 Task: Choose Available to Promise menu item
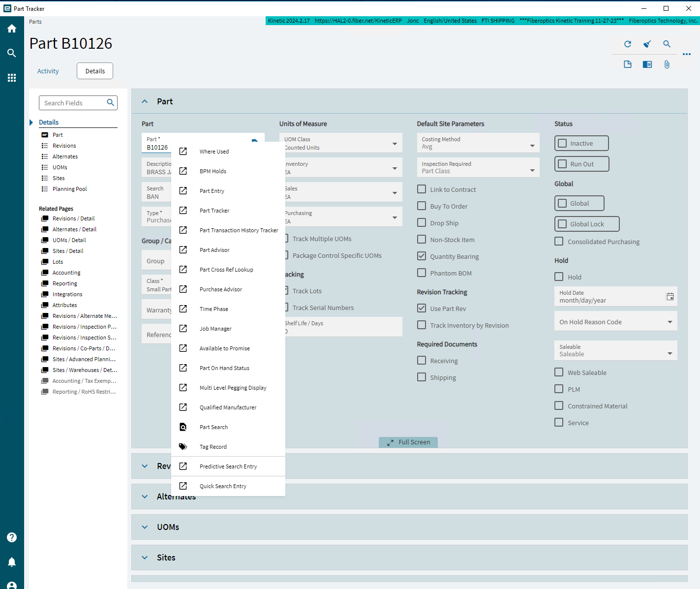click(228, 348)
